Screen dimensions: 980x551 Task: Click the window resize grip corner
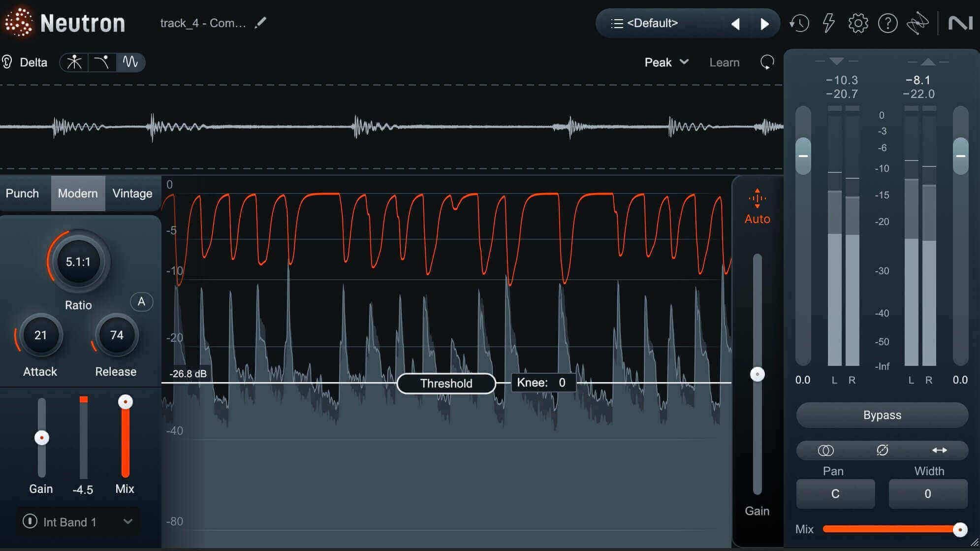pyautogui.click(x=974, y=543)
